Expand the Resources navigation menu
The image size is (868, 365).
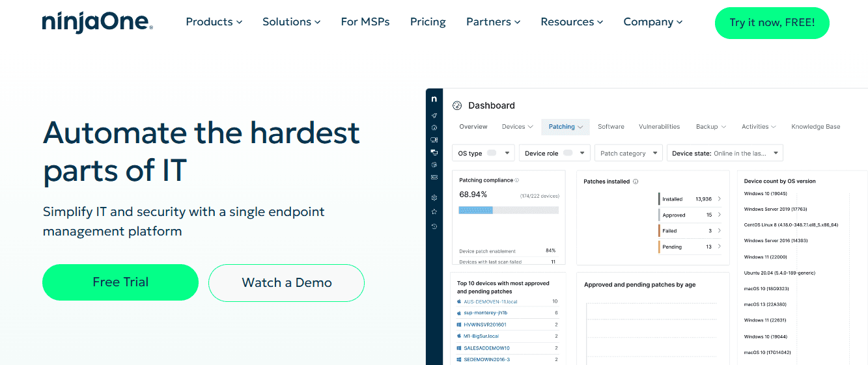point(572,22)
